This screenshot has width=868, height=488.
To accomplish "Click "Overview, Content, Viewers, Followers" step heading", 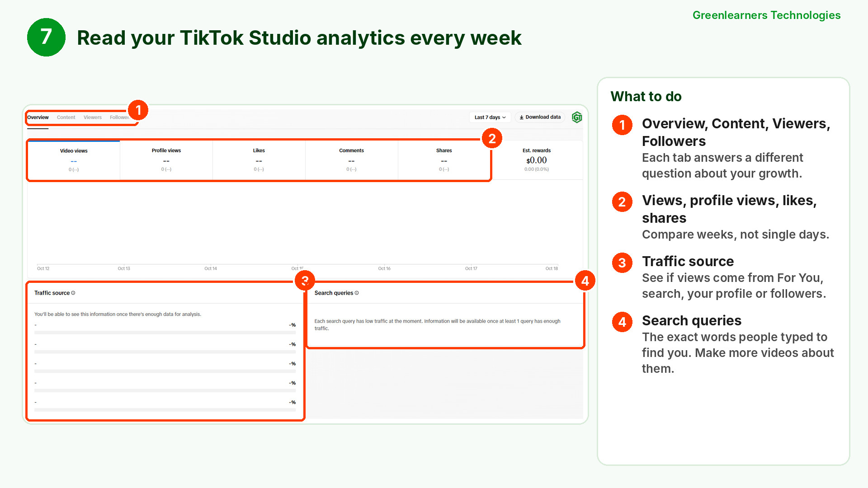I will [736, 132].
